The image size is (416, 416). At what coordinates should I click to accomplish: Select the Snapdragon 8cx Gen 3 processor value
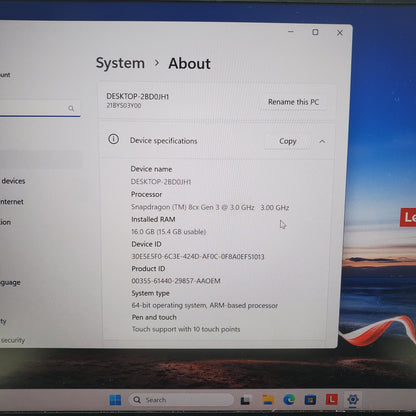point(210,207)
